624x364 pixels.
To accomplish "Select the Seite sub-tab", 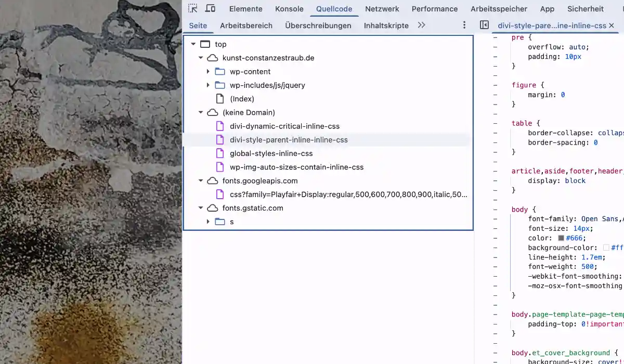I will pos(198,25).
